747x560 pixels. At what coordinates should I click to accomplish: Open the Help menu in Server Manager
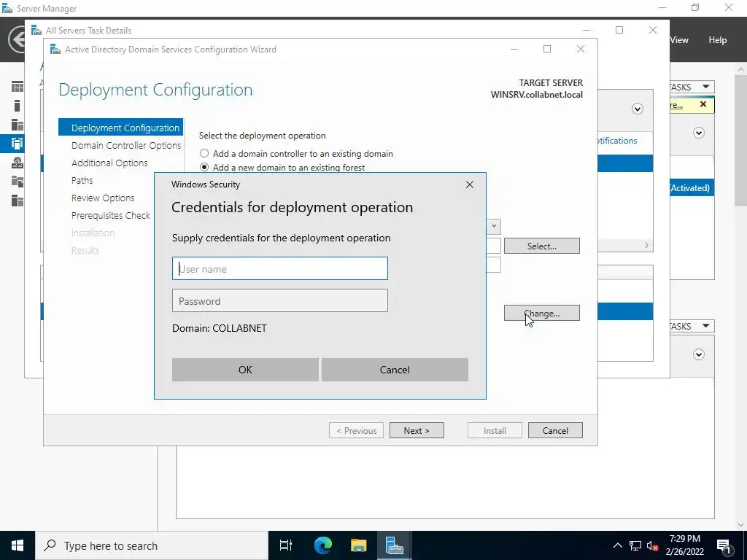(718, 40)
